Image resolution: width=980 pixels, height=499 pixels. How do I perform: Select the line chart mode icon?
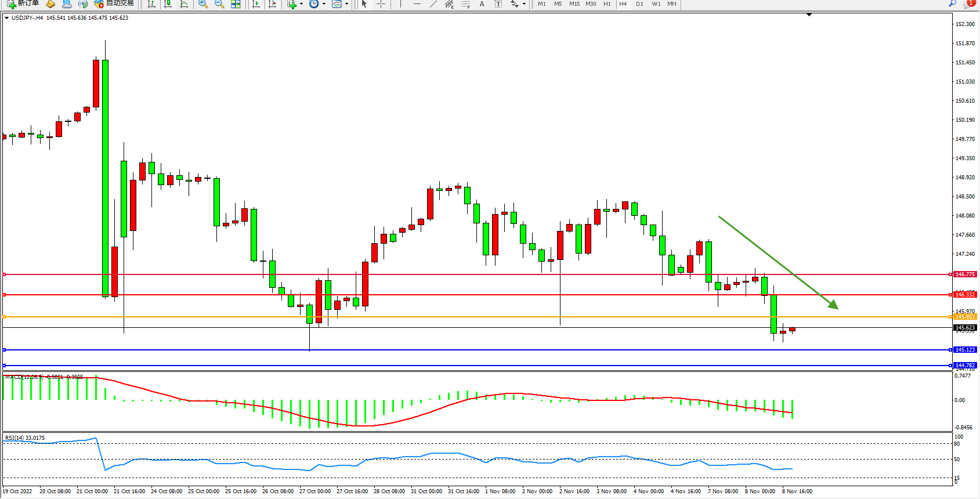[184, 4]
